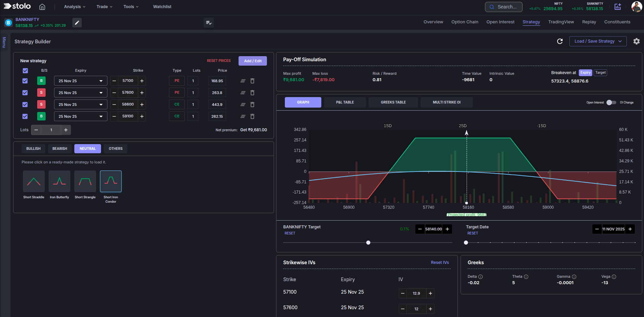Screen dimensions: 644x317
Task: Load the Iron Butterfly ready-made strategy
Action: tap(59, 181)
